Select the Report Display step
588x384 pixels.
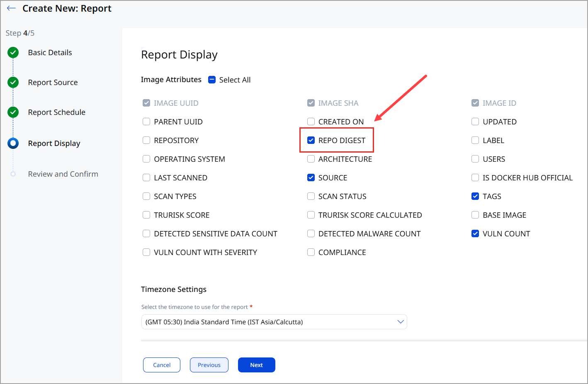tap(54, 143)
